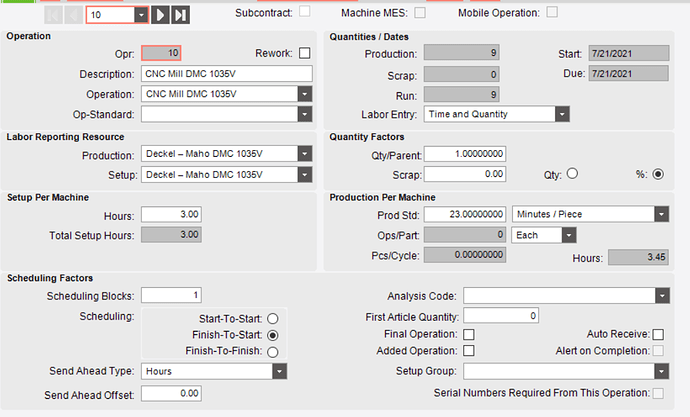Jump to last operation record arrow
The height and width of the screenshot is (417, 690).
pyautogui.click(x=180, y=15)
